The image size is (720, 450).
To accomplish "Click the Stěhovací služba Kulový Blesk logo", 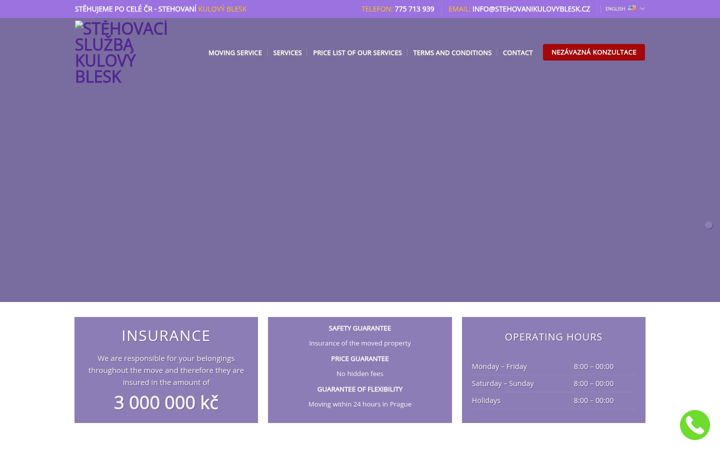I will [121, 52].
